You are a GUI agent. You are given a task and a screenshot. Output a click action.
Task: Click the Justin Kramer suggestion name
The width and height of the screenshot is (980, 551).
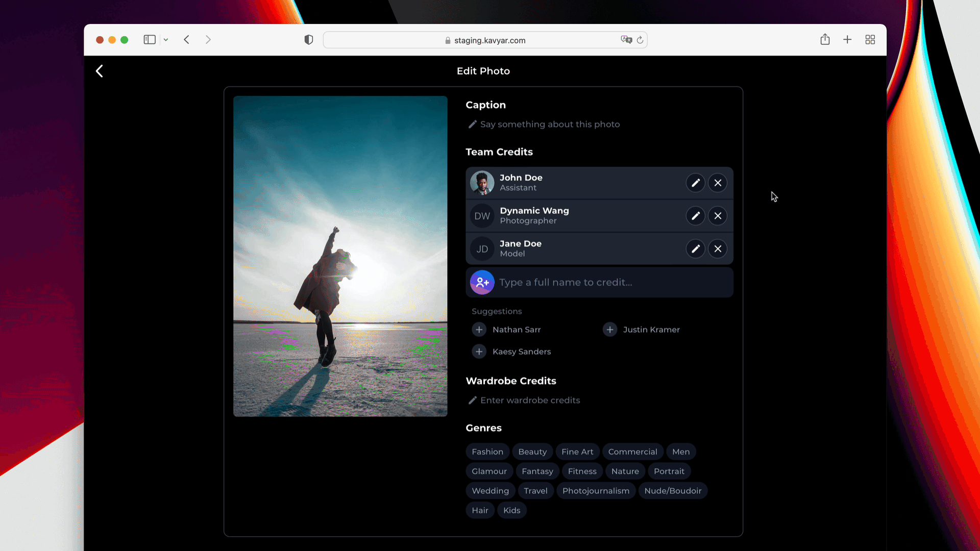pyautogui.click(x=651, y=330)
